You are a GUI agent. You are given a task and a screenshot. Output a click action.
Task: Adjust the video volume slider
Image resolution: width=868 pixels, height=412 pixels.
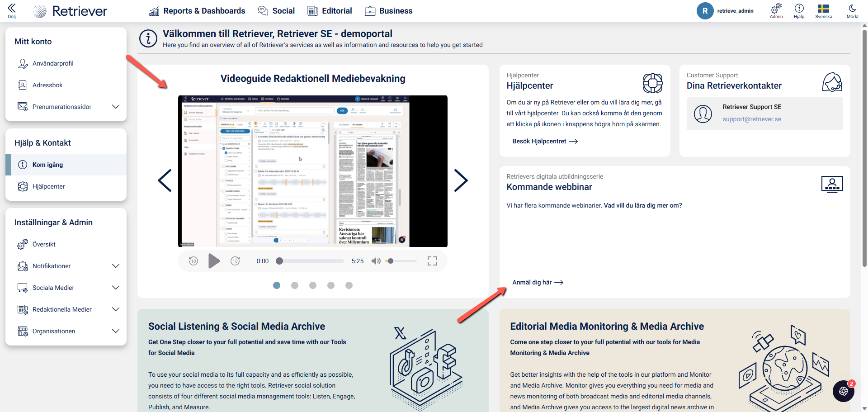(x=402, y=261)
